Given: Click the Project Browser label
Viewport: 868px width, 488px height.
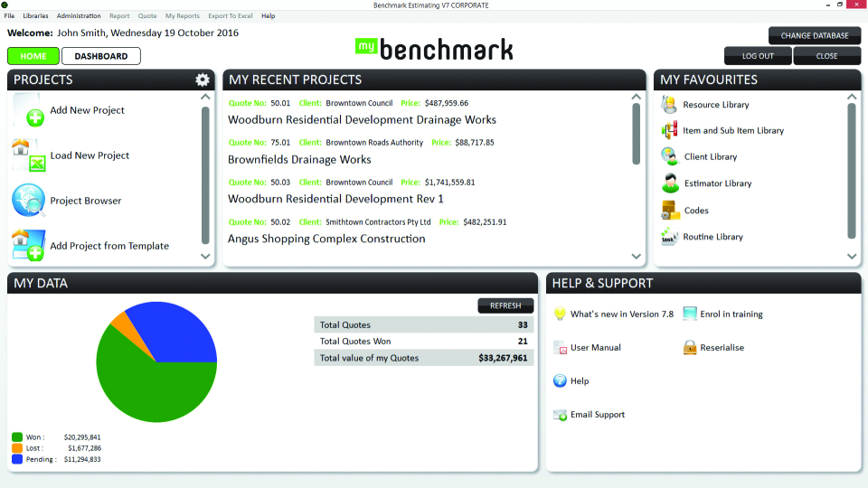Looking at the screenshot, I should pyautogui.click(x=86, y=201).
